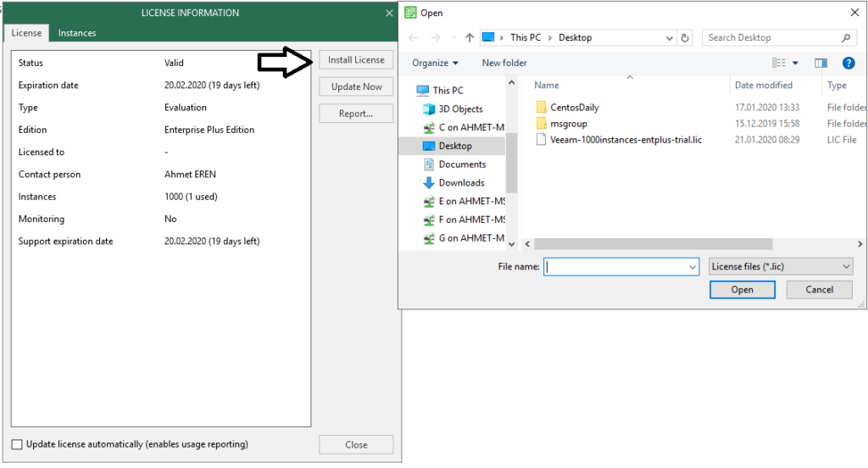The width and height of the screenshot is (868, 468).
Task: Click the Downloads blue arrow icon
Action: click(428, 183)
